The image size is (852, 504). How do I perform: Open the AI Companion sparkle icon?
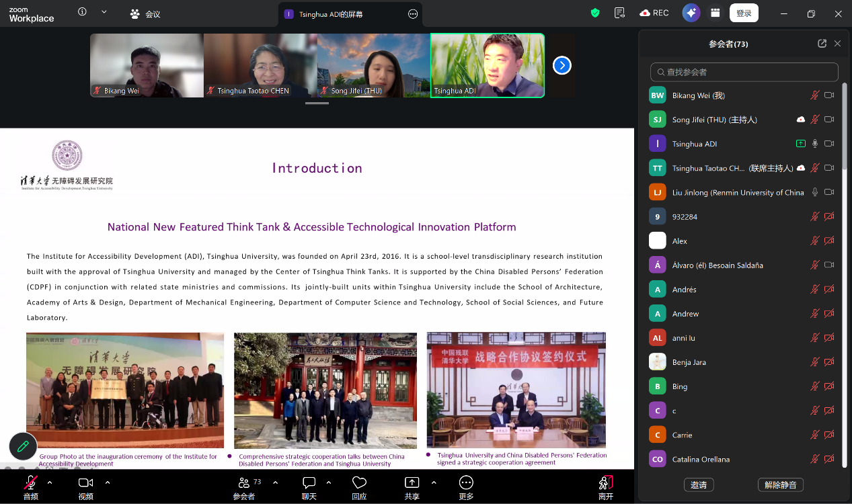tap(691, 13)
